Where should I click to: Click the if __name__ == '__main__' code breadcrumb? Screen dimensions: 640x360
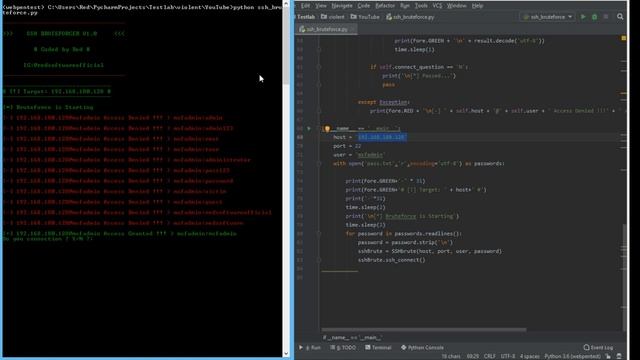pos(353,338)
